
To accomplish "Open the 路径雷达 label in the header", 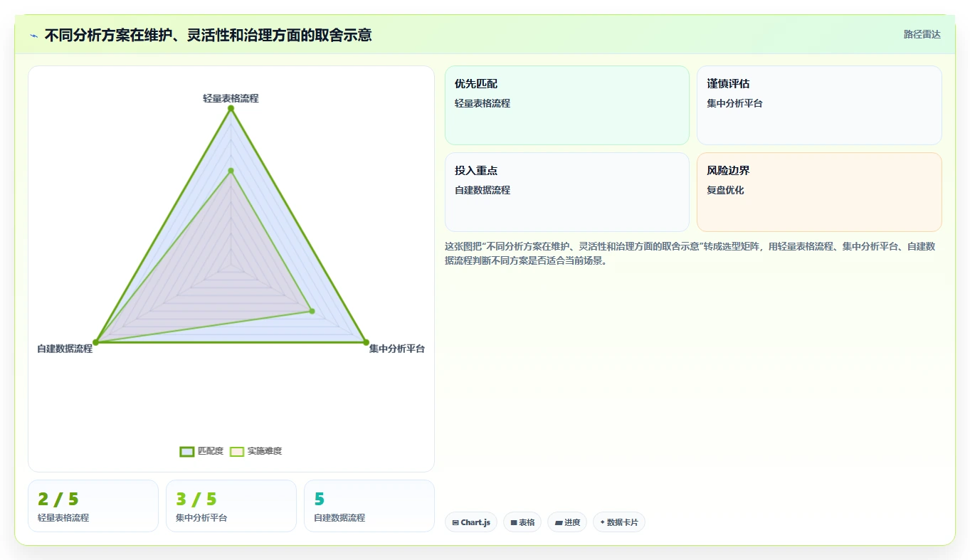I will (922, 34).
